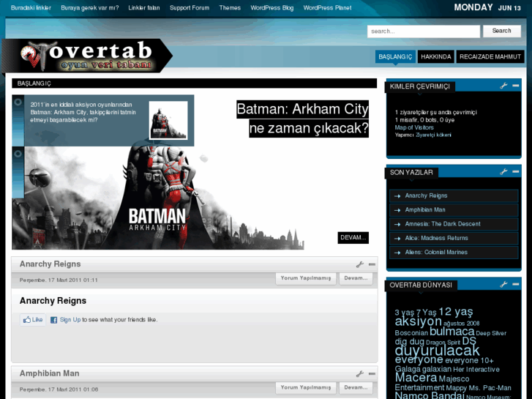Screen dimensions: 532x399
Task: Collapse the Overtab Dünyası widget
Action: 515,284
